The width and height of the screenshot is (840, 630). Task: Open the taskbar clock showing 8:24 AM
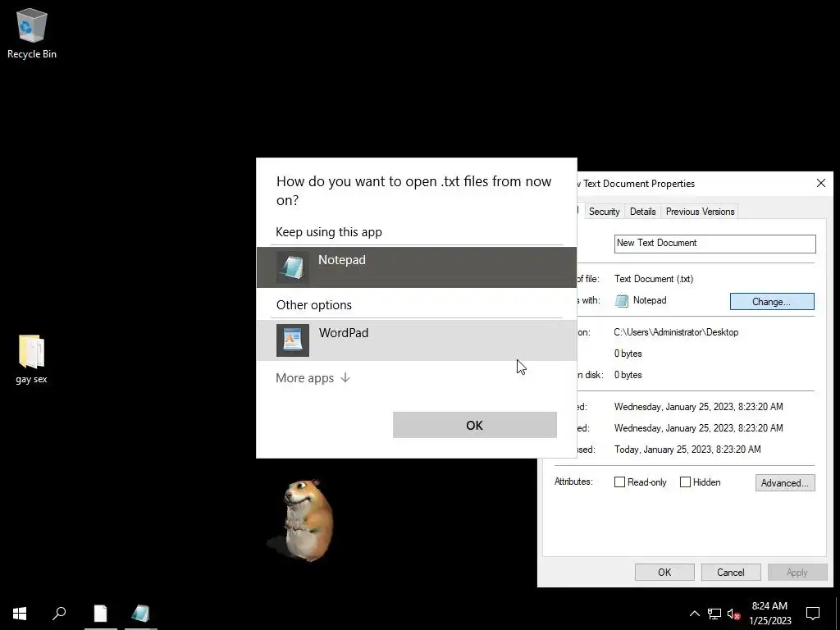click(x=769, y=614)
